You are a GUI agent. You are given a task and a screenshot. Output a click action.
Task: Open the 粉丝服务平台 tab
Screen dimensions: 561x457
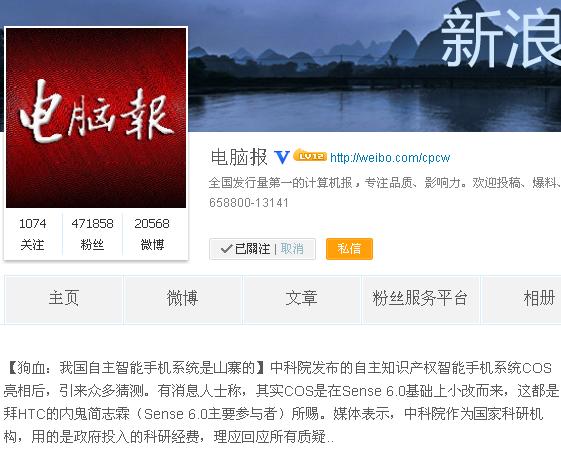point(420,300)
